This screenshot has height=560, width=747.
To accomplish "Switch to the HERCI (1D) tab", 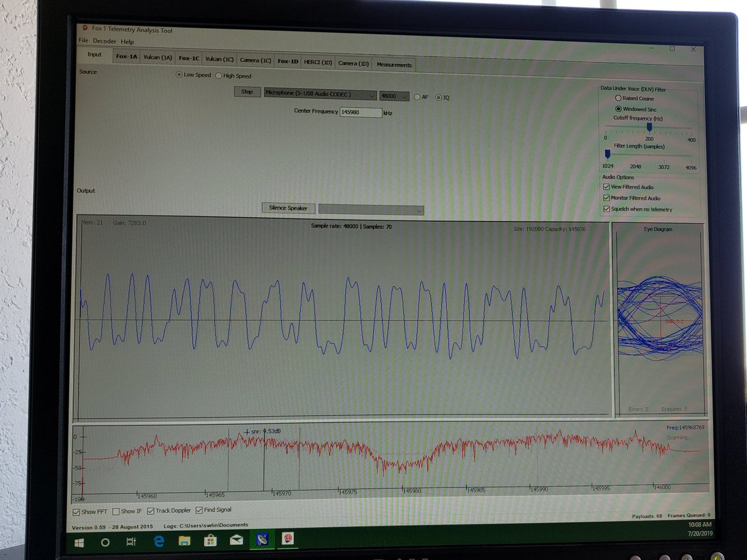I will pos(317,62).
